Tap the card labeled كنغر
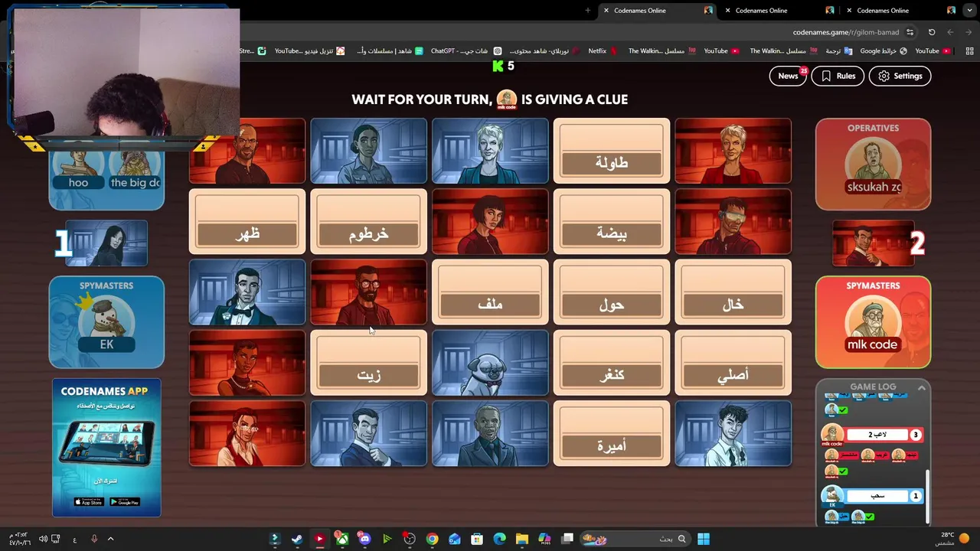980x551 pixels. point(611,363)
